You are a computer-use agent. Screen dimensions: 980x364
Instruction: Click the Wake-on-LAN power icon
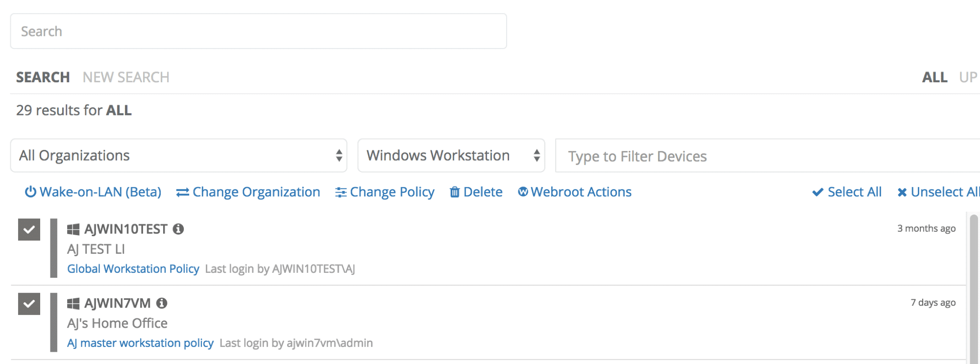[30, 192]
